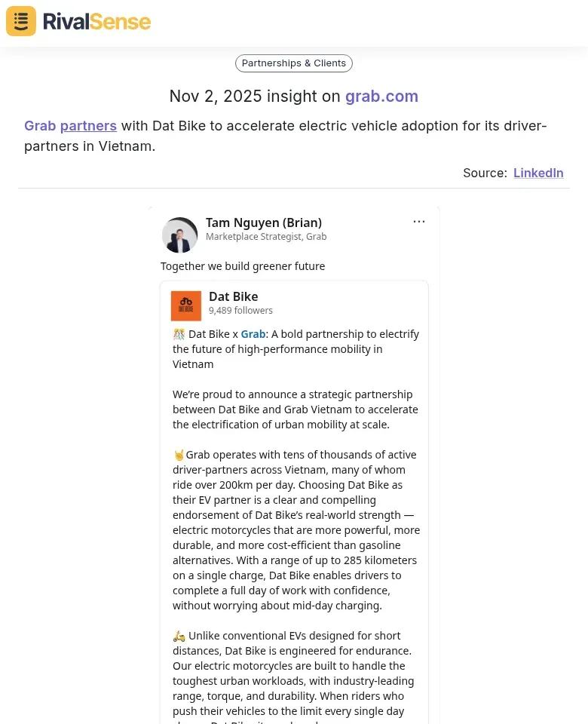Screen dimensions: 588x724
Task: Click the grab.com link in the heading
Action: (x=381, y=96)
